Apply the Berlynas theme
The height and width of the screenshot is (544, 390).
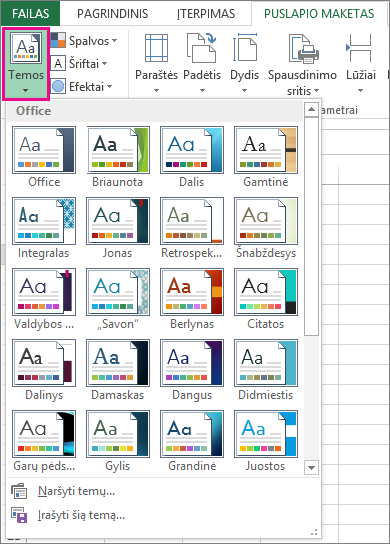point(192,299)
